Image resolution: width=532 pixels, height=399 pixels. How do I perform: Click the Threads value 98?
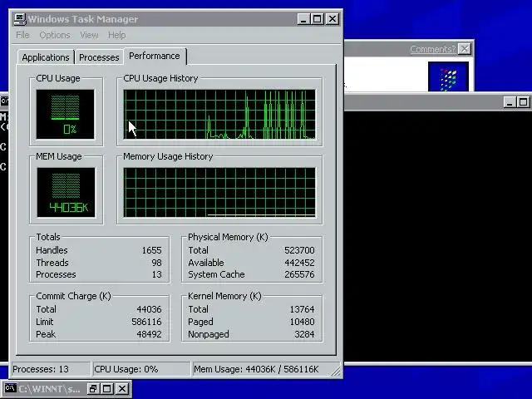point(156,263)
